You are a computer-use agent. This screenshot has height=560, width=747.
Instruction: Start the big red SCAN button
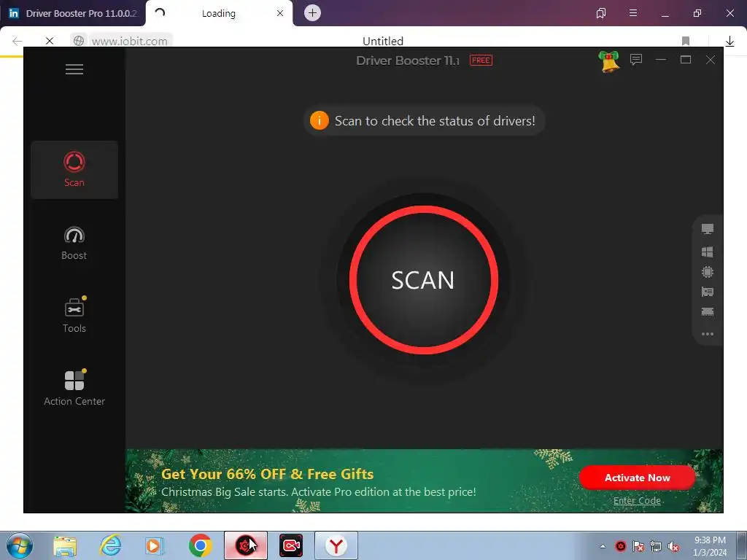point(424,280)
